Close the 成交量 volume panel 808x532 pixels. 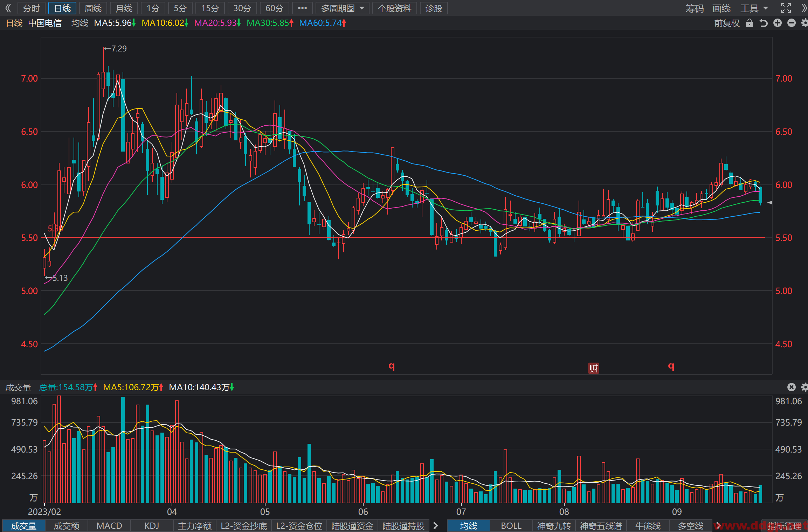pyautogui.click(x=792, y=387)
